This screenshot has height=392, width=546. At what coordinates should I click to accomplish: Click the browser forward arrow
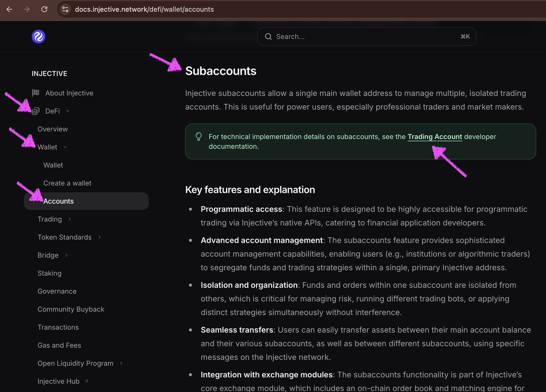pos(26,9)
